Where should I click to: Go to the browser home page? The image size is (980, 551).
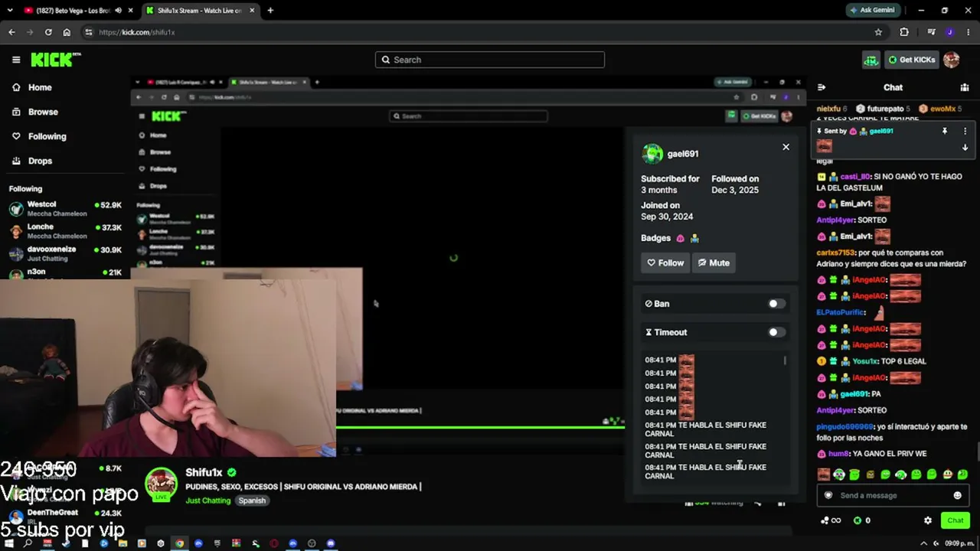67,32
